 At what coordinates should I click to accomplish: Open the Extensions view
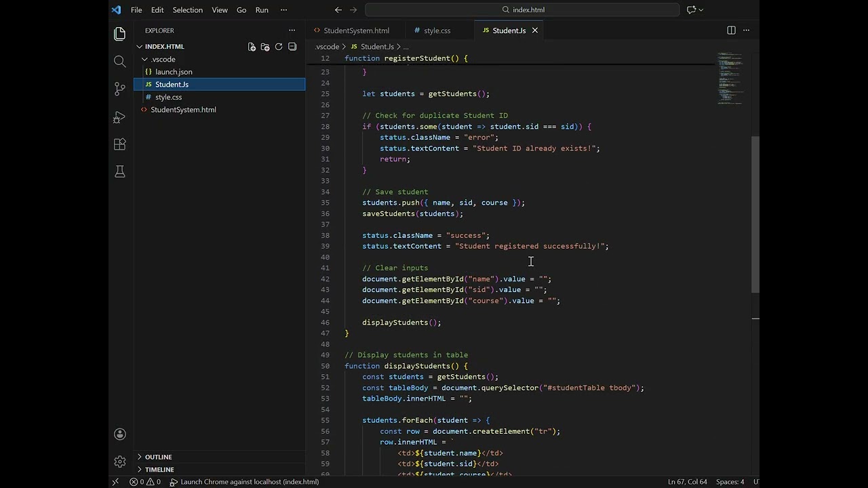[120, 144]
